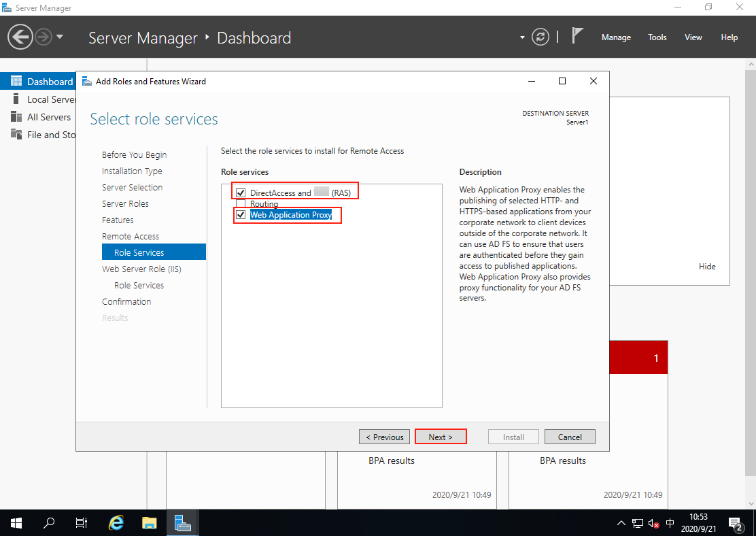Go to the Remote Access step
The image size is (756, 536).
(x=130, y=237)
